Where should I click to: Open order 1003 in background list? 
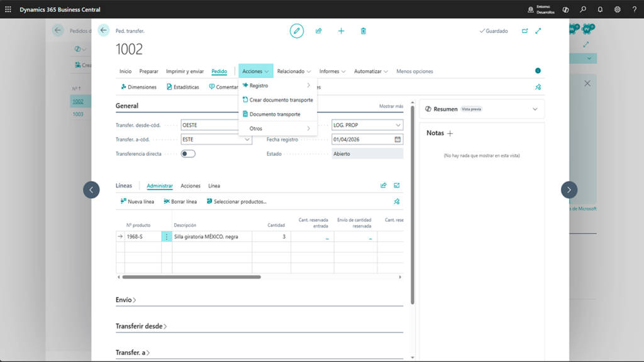pyautogui.click(x=78, y=114)
